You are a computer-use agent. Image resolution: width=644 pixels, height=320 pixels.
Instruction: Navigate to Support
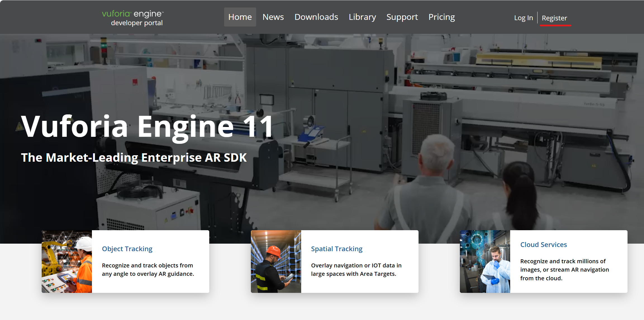coord(402,17)
